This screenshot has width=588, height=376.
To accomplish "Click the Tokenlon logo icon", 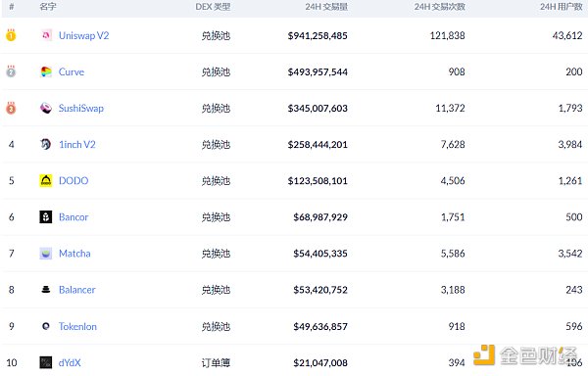I will point(46,326).
